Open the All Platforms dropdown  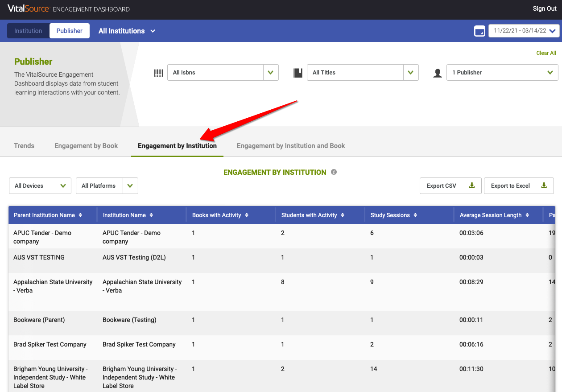point(107,186)
